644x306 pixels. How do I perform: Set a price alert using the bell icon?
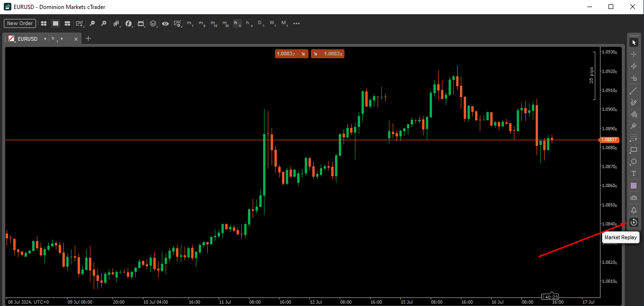(x=634, y=210)
